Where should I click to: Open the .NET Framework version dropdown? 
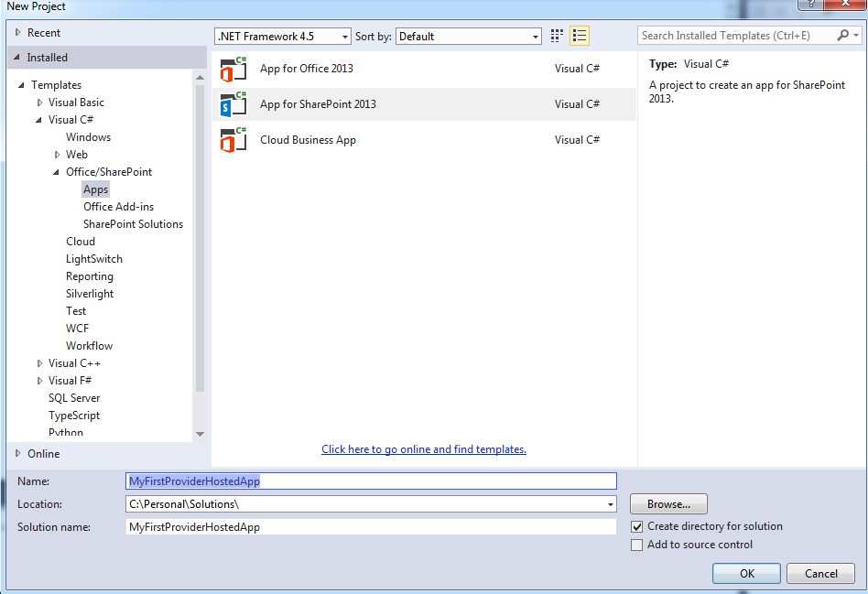point(283,37)
